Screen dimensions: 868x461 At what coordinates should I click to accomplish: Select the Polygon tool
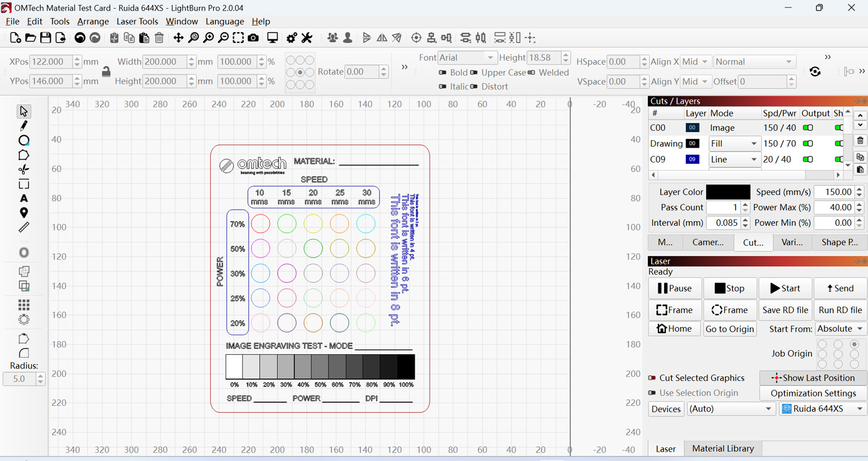point(24,155)
